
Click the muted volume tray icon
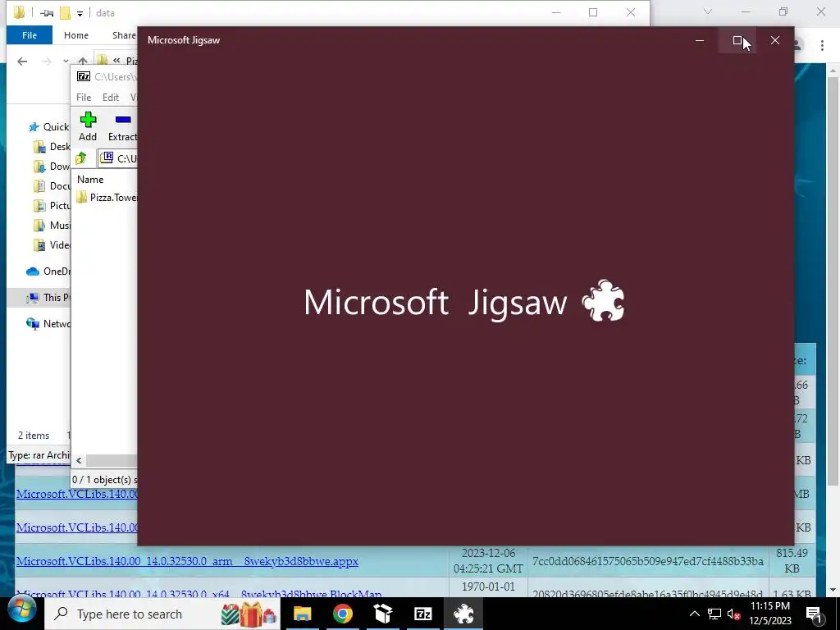click(734, 614)
